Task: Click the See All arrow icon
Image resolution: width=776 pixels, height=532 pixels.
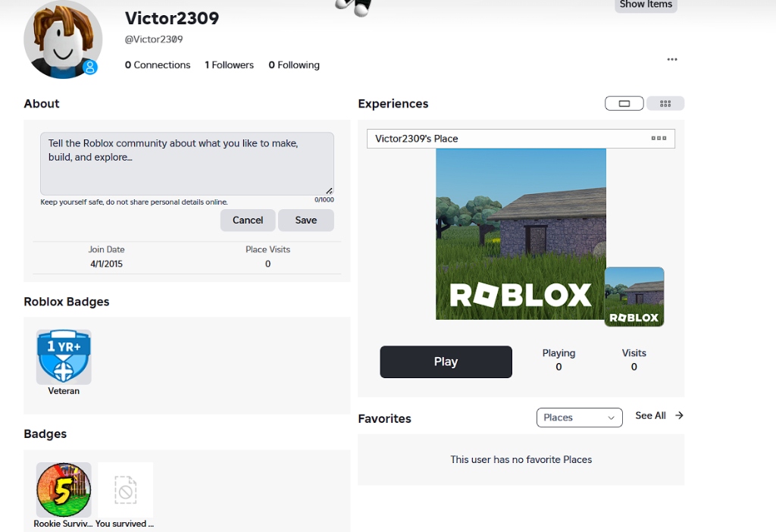Action: pos(679,415)
